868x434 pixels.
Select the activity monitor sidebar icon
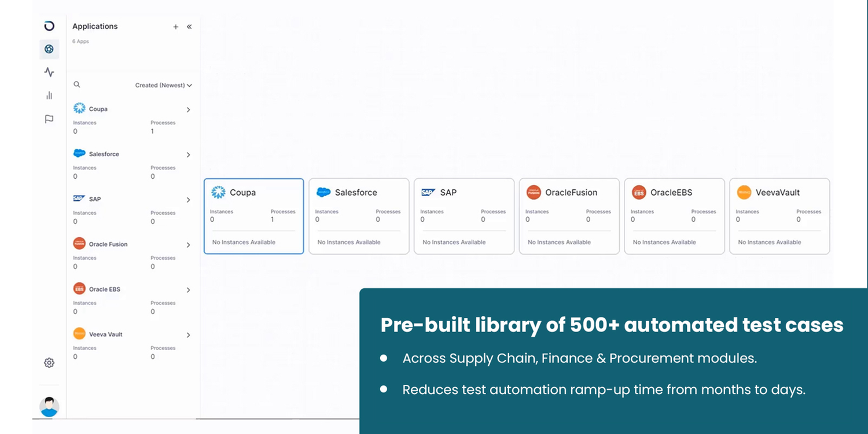[49, 72]
